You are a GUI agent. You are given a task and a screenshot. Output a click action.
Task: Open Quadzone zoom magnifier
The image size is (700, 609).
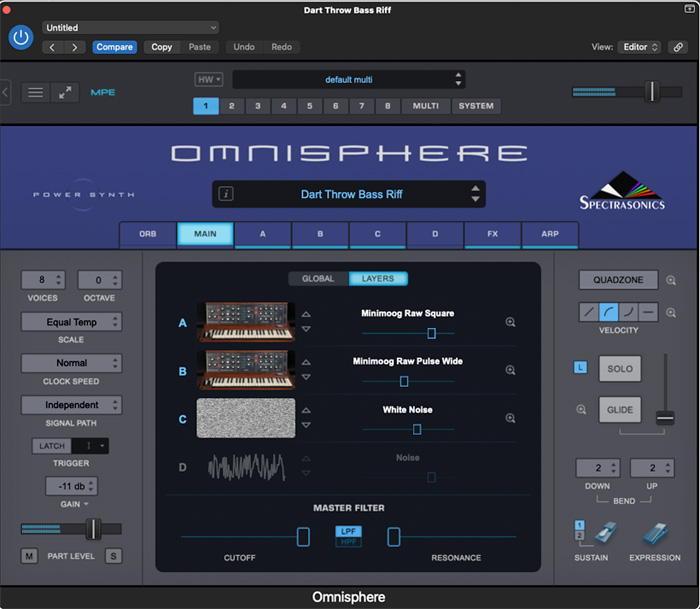(x=671, y=280)
